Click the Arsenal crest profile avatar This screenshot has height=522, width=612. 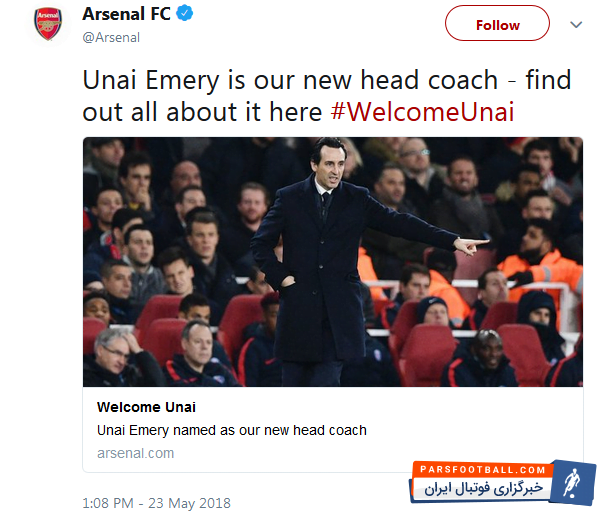[x=48, y=24]
